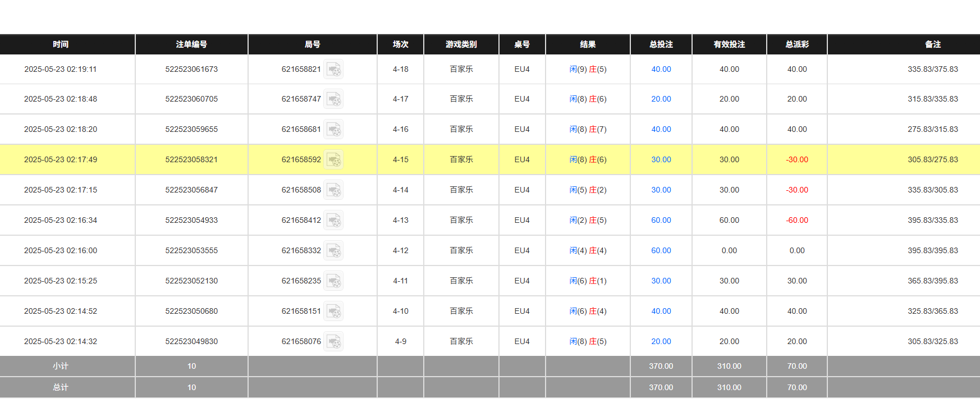View replay icon for round 621658508
Screen dimensions: 980x412
[x=334, y=190]
